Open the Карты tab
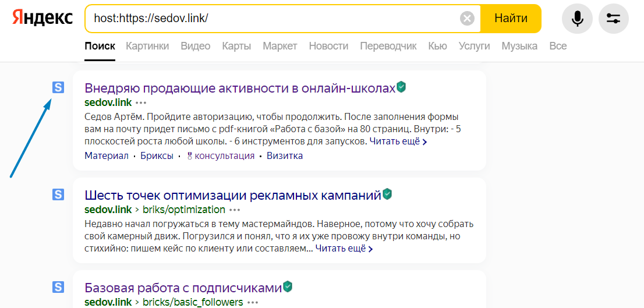The width and height of the screenshot is (644, 308). [236, 46]
